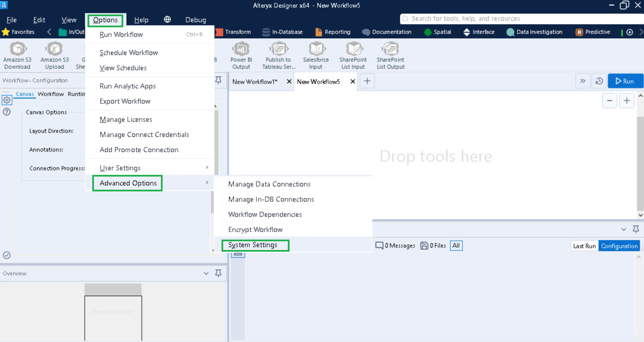644x342 pixels.
Task: Click the help question mark icon
Action: click(x=7, y=112)
